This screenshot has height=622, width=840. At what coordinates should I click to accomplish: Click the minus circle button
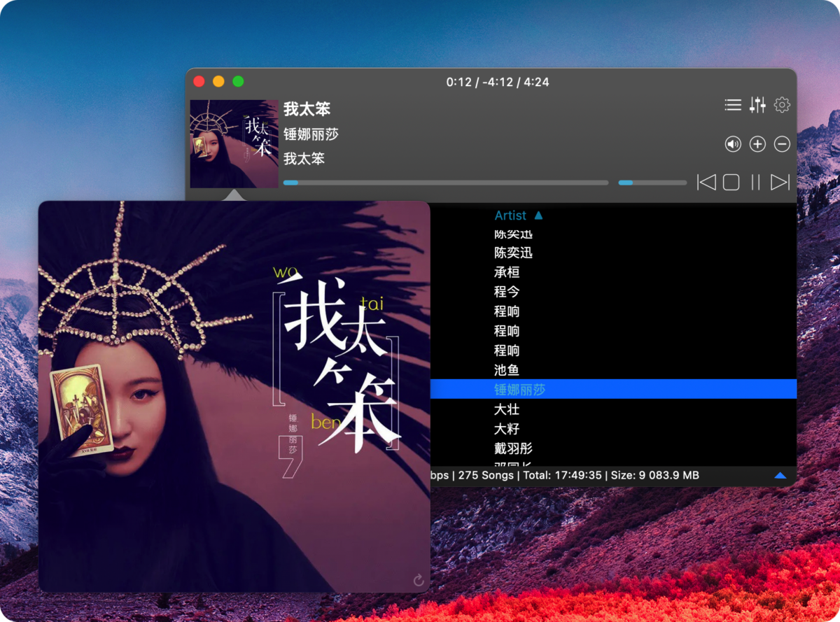click(782, 144)
